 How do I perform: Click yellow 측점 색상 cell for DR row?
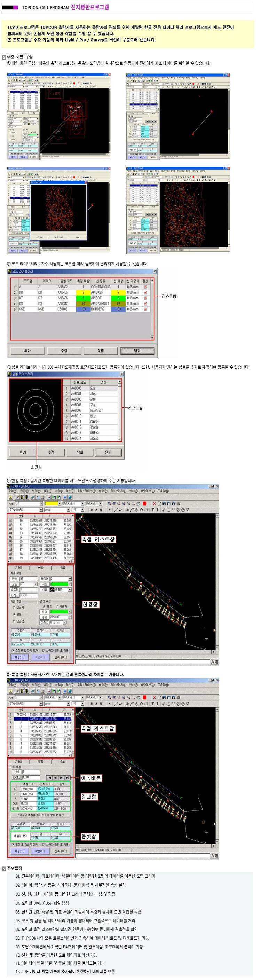click(x=83, y=292)
